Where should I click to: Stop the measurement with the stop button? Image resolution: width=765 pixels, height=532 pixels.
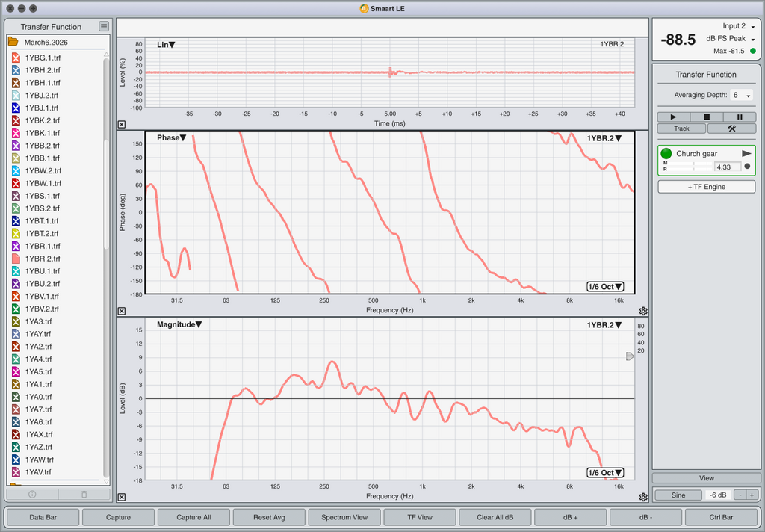(707, 117)
